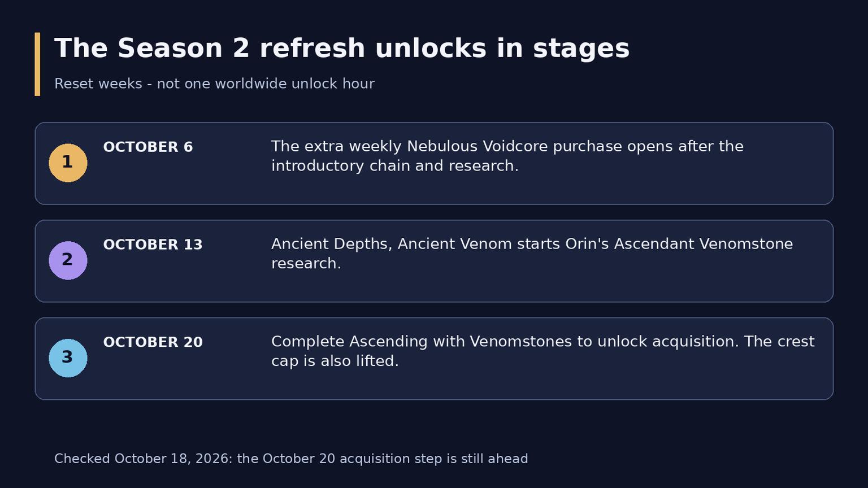Click the Season 2 refresh title heading
Viewport: 868px width, 488px height.
(342, 49)
